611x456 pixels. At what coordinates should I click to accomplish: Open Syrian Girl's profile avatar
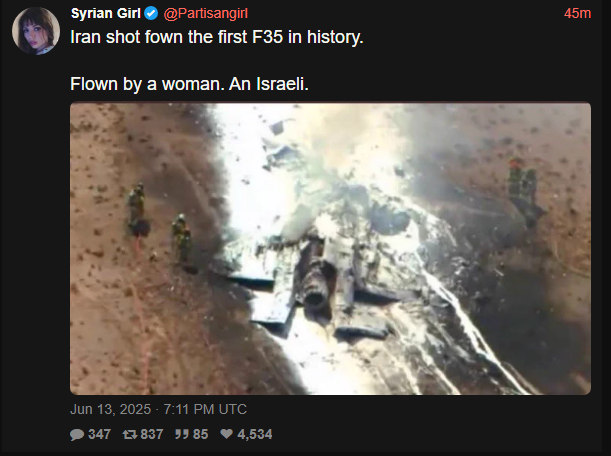point(36,31)
